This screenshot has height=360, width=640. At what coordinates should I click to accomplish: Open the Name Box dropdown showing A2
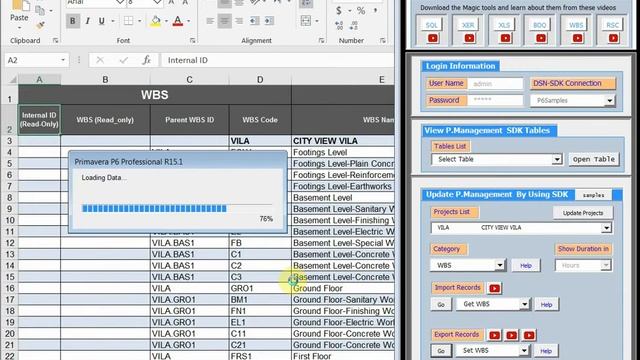63,60
